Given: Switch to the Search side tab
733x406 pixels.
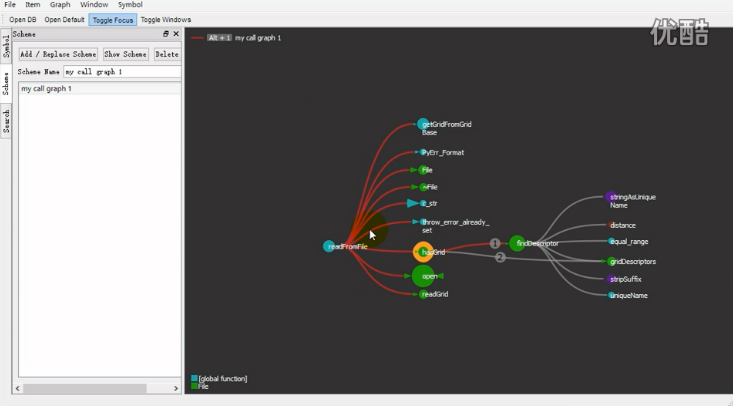Looking at the screenshot, I should tap(6, 121).
